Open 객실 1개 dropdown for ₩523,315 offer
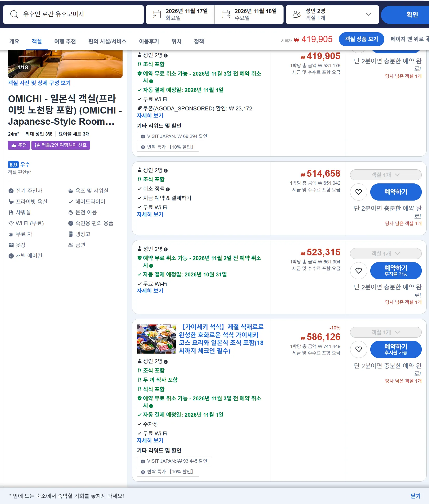This screenshot has width=429, height=504. 386,254
